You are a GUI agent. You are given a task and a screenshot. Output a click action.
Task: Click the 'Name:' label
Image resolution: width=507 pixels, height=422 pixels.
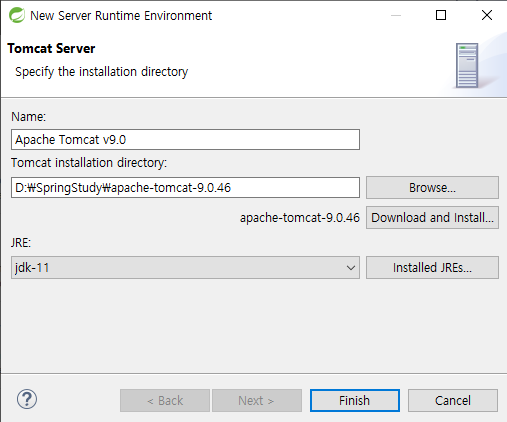tap(29, 117)
